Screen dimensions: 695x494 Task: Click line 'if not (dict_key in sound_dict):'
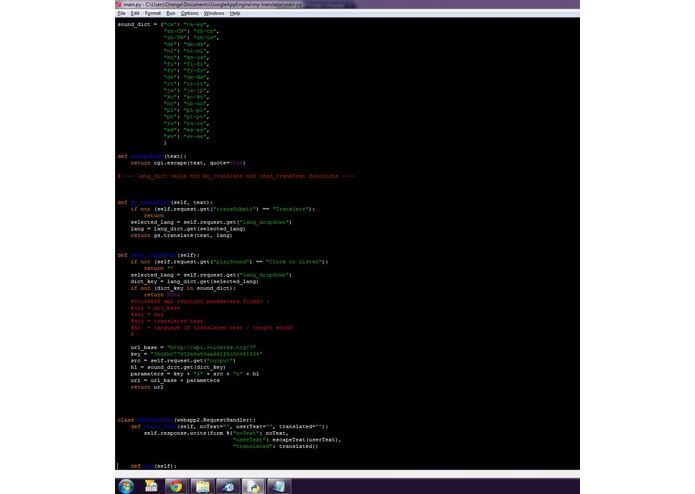(x=183, y=288)
